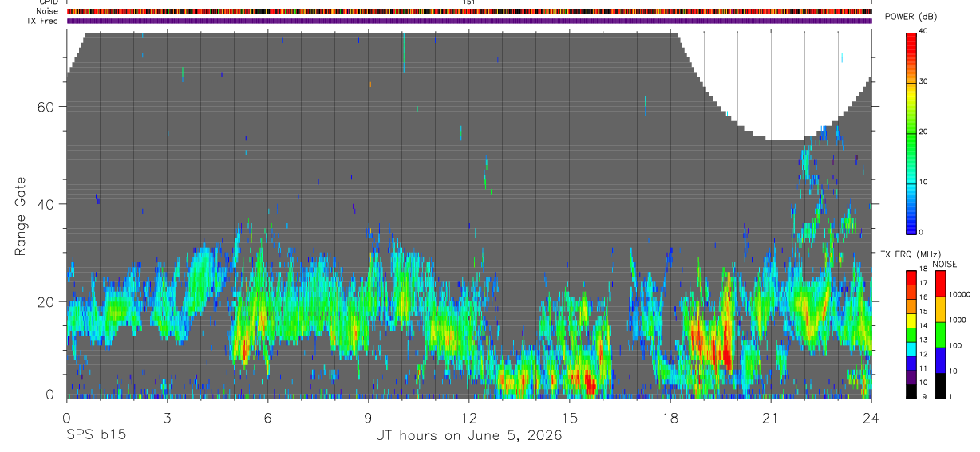
Task: Click the cyan segment of the TX FRQ legend
Action: [911, 349]
